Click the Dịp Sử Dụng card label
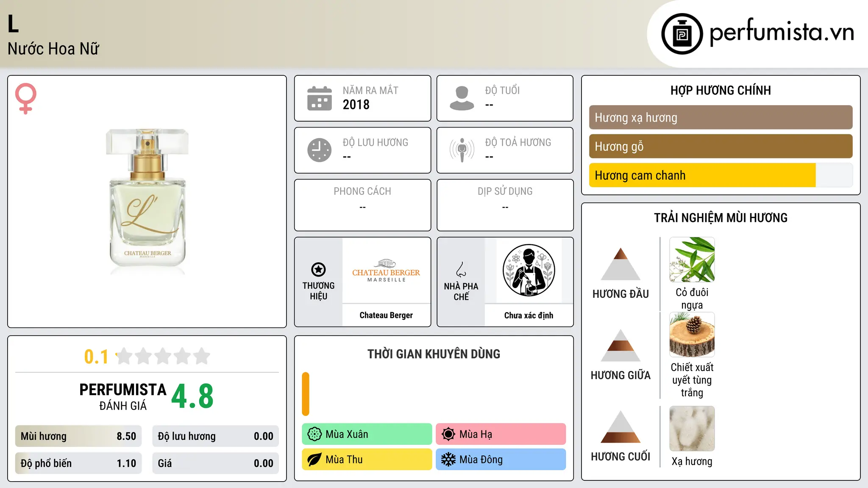The image size is (868, 488). tap(505, 191)
